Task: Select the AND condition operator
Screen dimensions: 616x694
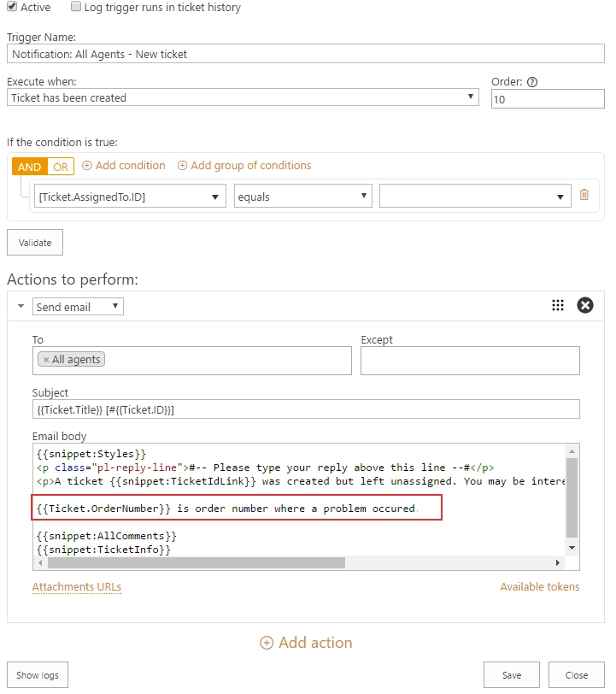Action: coord(30,167)
